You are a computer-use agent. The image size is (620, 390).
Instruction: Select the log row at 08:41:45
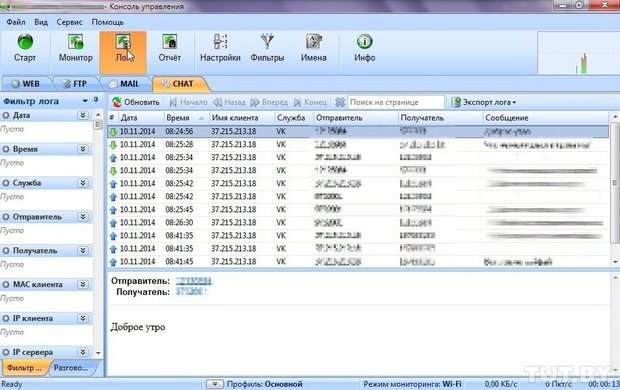358,261
